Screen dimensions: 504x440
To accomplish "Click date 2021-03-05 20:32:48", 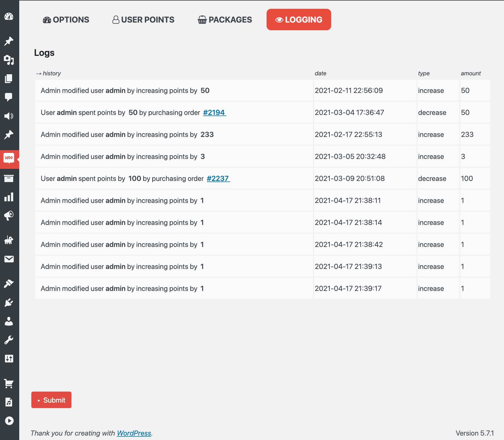I will [x=350, y=156].
